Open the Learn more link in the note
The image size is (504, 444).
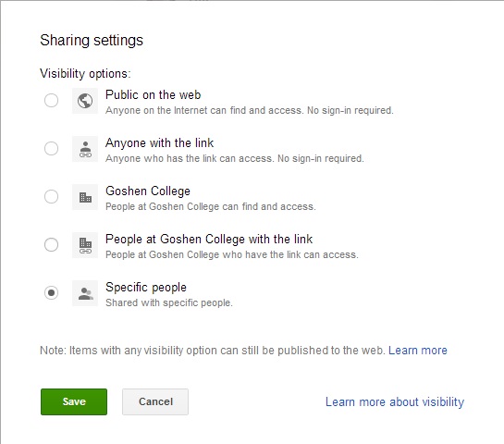(x=418, y=351)
